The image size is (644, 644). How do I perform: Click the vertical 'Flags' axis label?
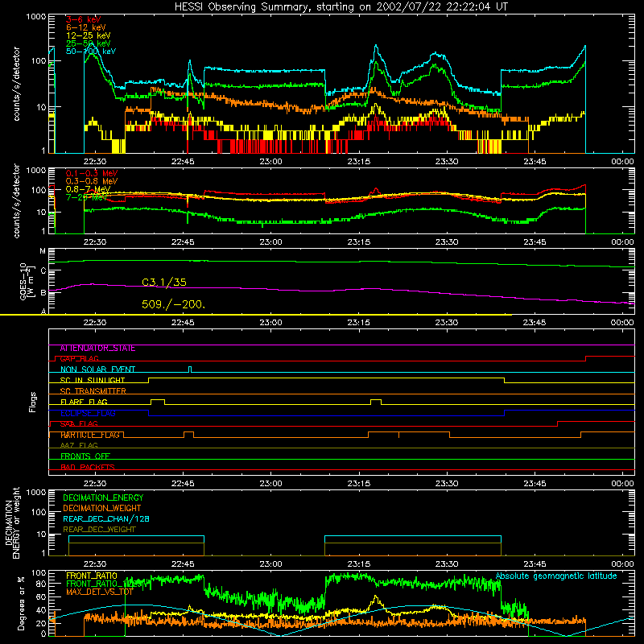(33, 402)
